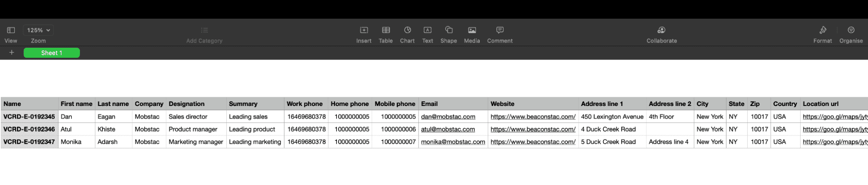Add a new sheet with plus button

click(x=12, y=53)
